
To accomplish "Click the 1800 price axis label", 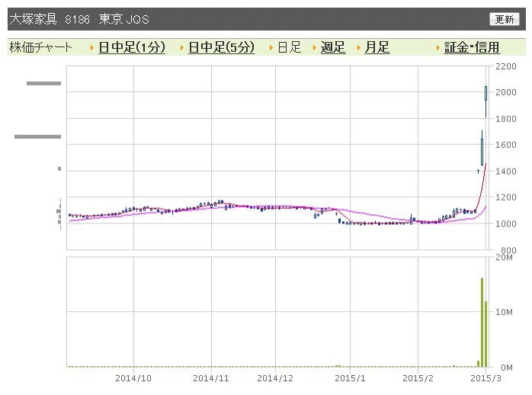I will point(506,119).
